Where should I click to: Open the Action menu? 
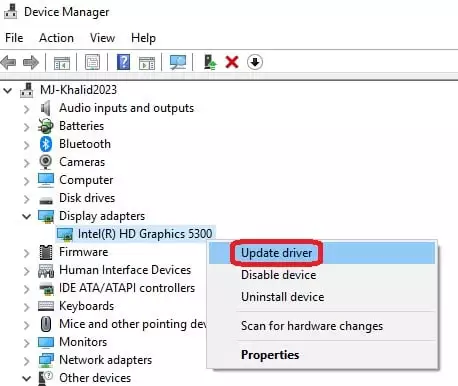tap(56, 38)
